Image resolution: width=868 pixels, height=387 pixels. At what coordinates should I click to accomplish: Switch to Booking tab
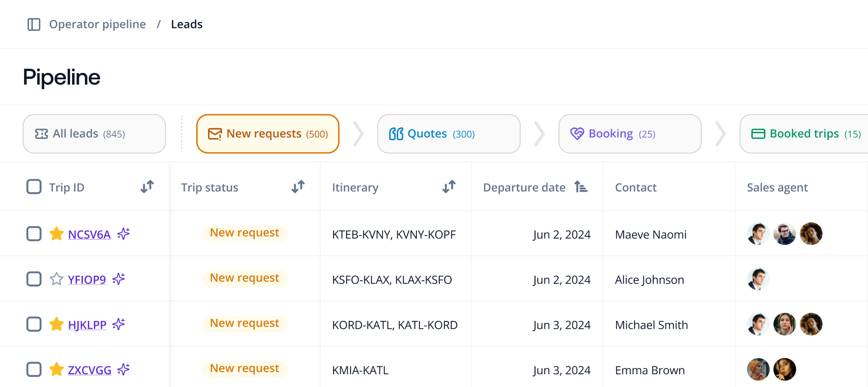(x=630, y=134)
